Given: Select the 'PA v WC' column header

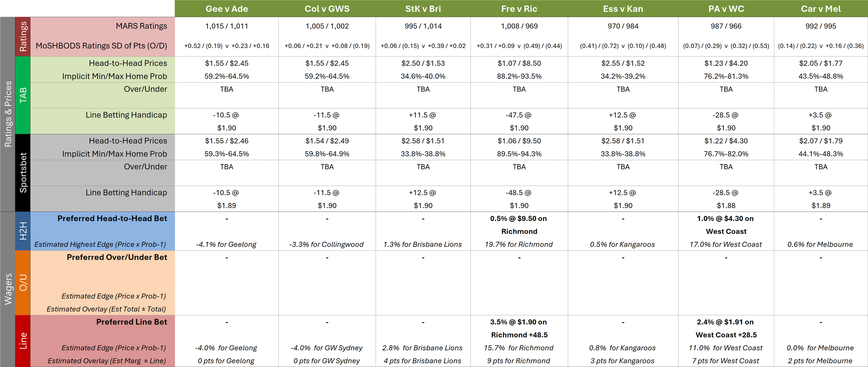Looking at the screenshot, I should point(726,9).
